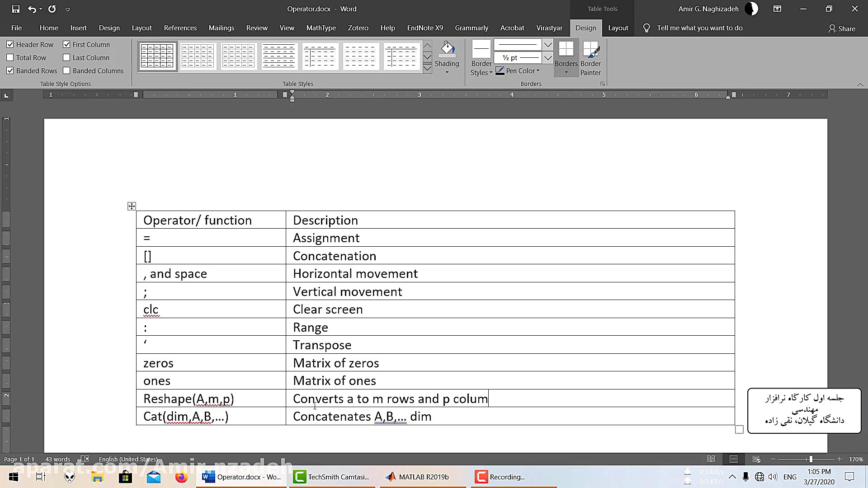
Task: Open the ½ pt line weight dropdown
Action: tap(547, 58)
